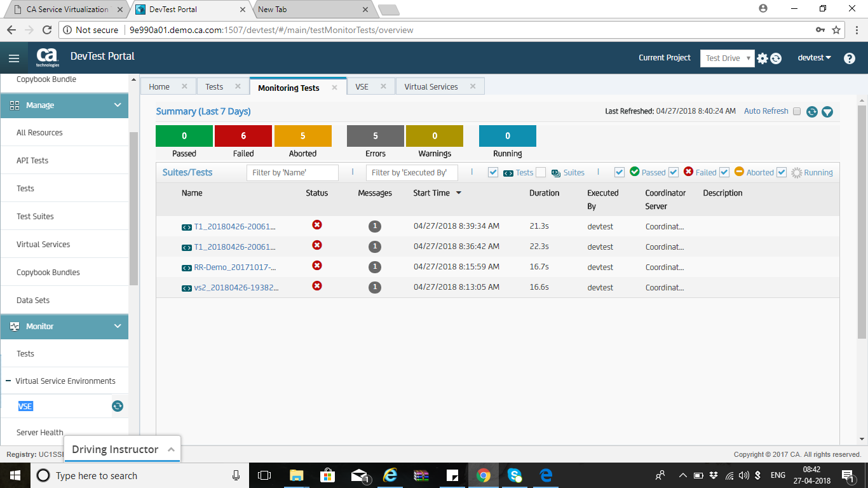Collapse the Monitor section chevron
The width and height of the screenshot is (868, 488).
pos(118,327)
